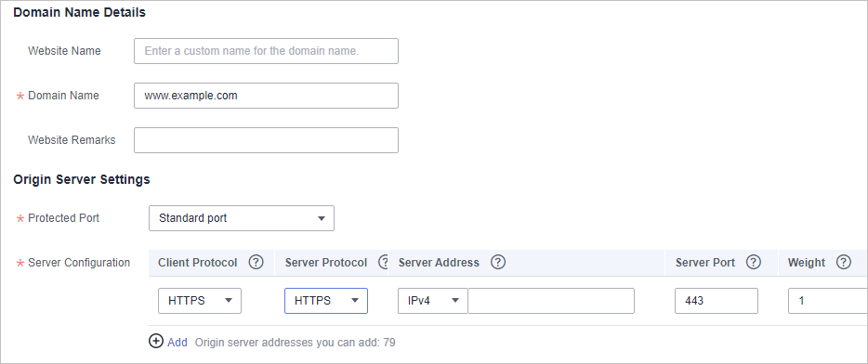The height and width of the screenshot is (364, 868).
Task: Open the IPv4 address type dropdown
Action: [433, 301]
